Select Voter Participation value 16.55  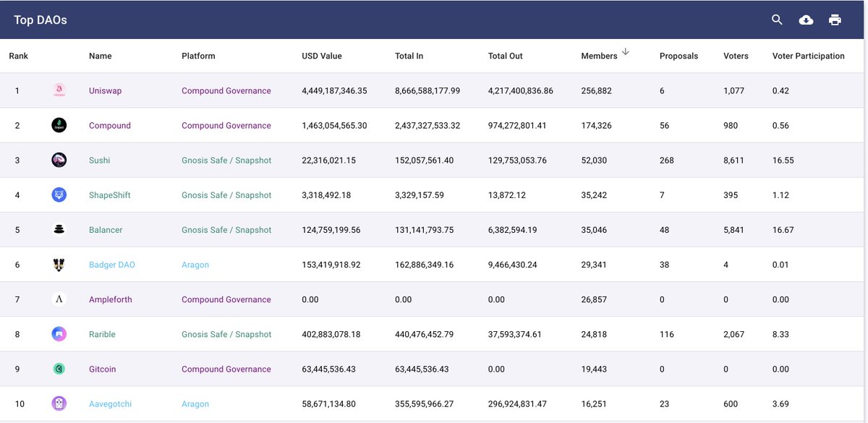783,161
